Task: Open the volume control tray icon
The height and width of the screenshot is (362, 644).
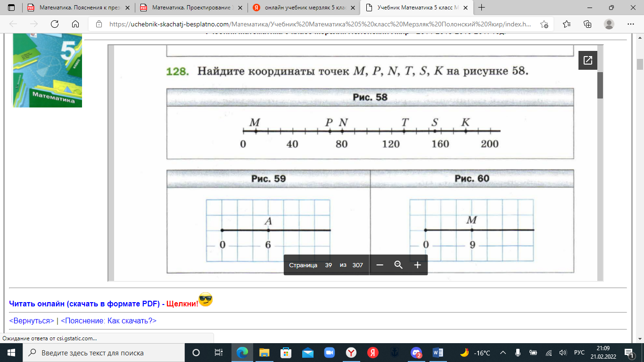Action: (x=562, y=353)
